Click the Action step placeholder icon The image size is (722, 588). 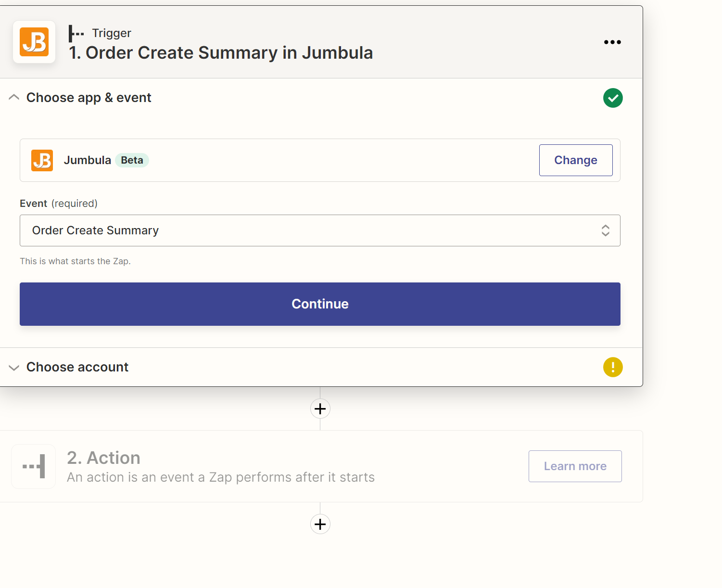(x=34, y=466)
